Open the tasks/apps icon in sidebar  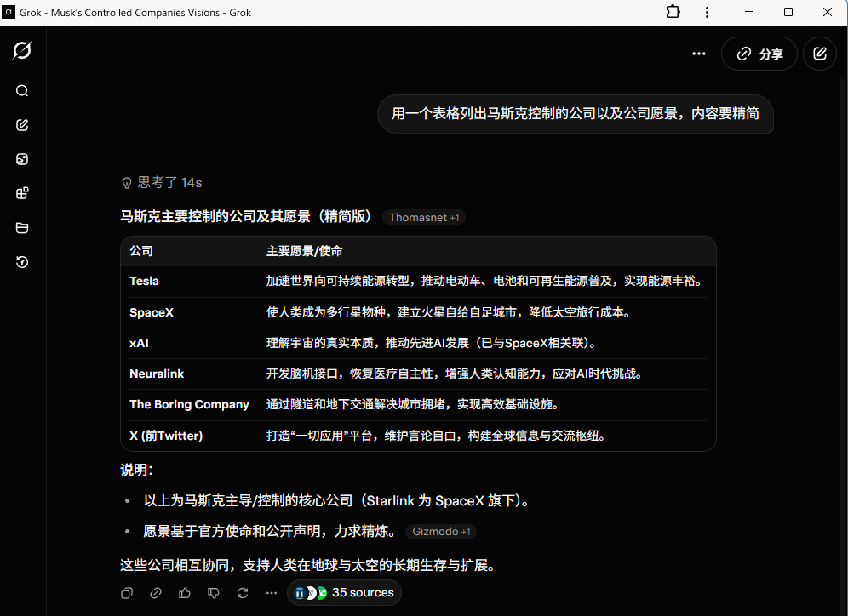[22, 193]
